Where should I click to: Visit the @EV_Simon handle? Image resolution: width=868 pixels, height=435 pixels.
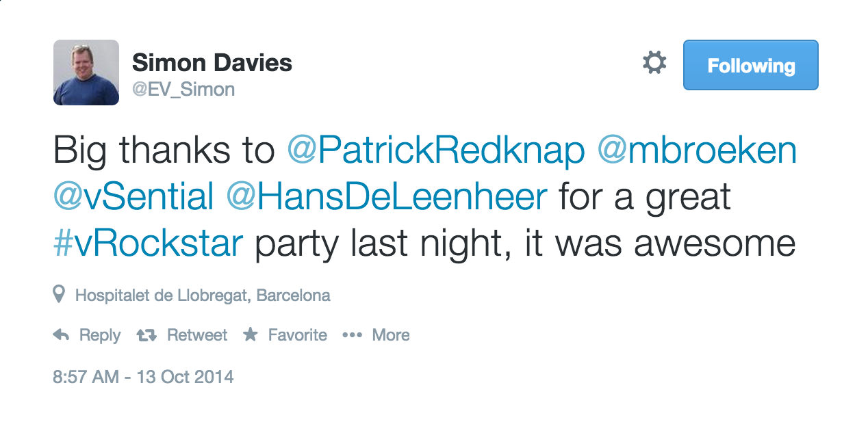pos(183,89)
